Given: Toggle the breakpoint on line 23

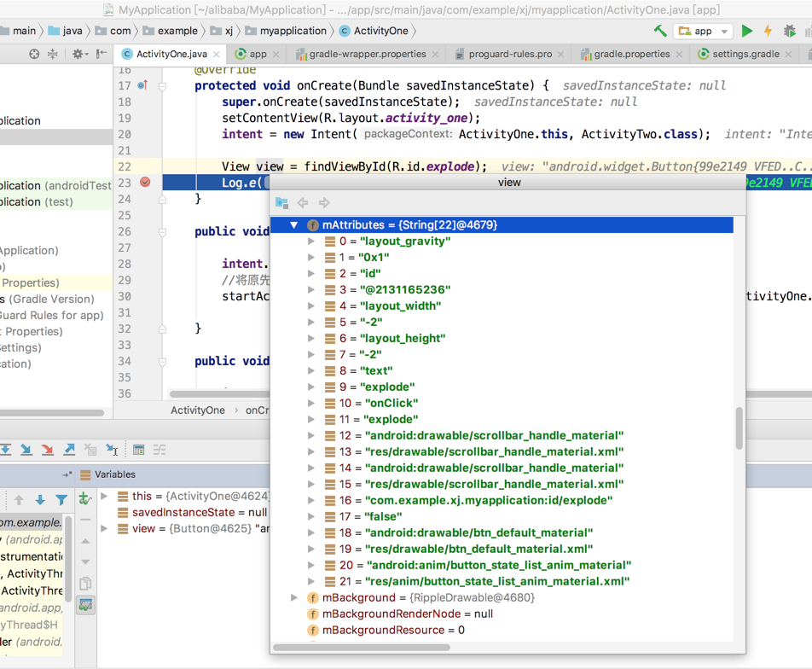Looking at the screenshot, I should click(x=145, y=183).
